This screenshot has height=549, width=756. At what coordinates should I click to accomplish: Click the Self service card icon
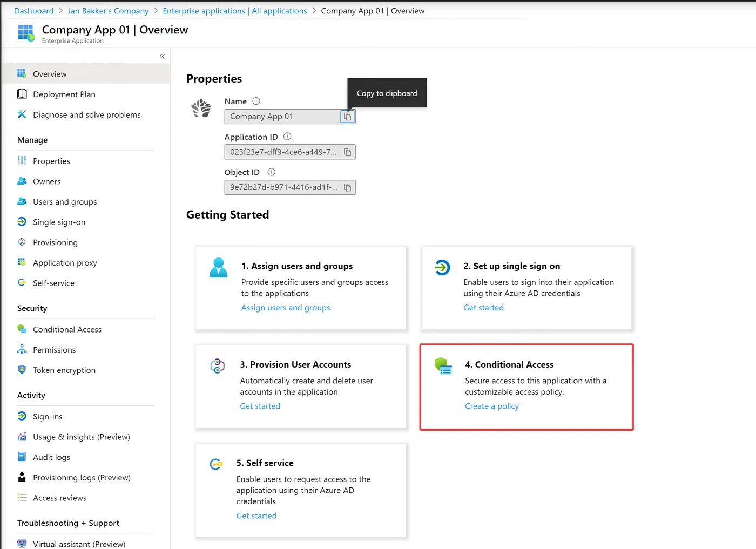pyautogui.click(x=216, y=464)
